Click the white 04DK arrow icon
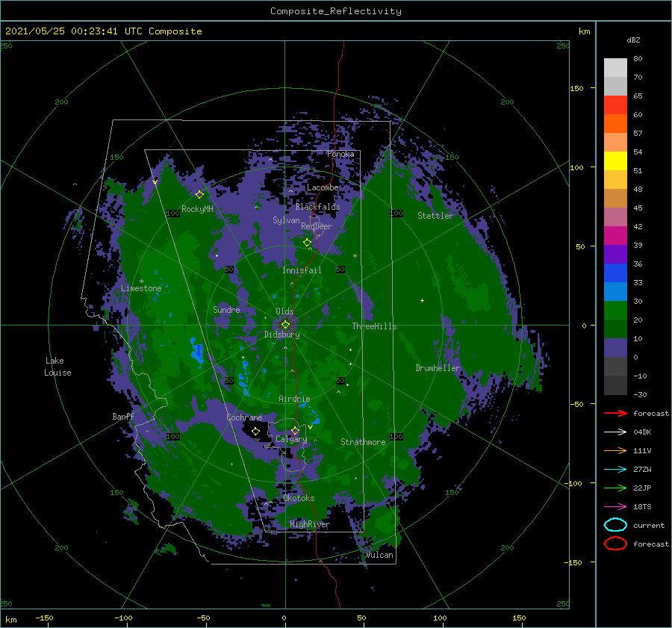The width and height of the screenshot is (672, 628). (615, 432)
